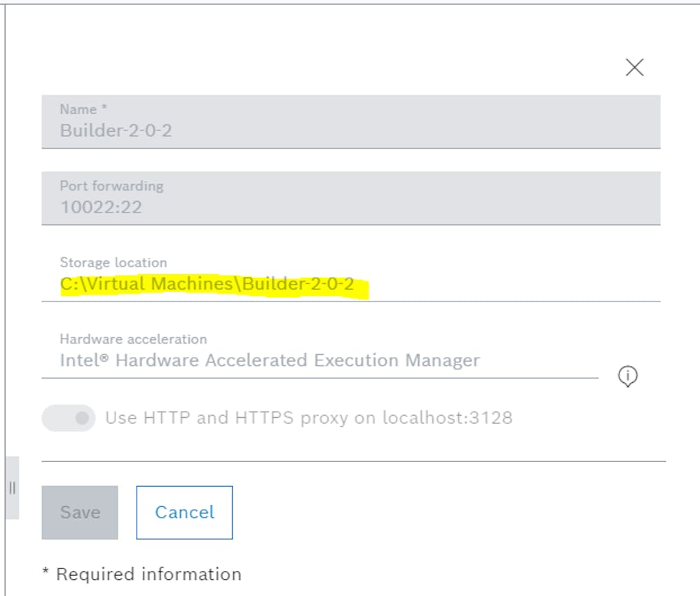Click the 'Storage location' label text
Screen dimensions: 700x596
113,262
